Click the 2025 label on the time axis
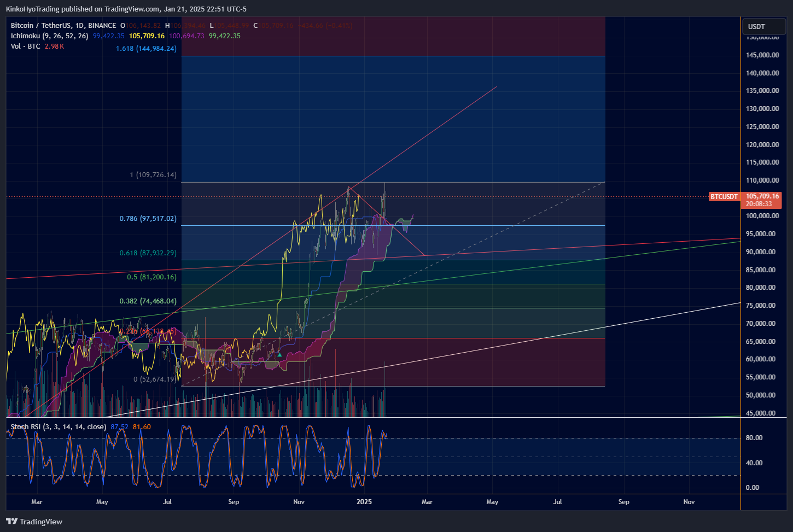This screenshot has width=793, height=532. [364, 501]
